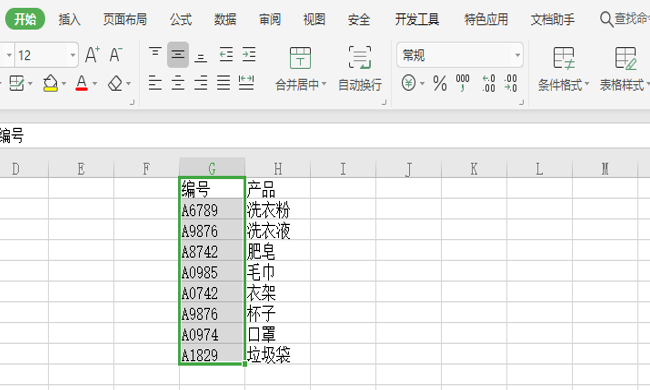650x390 pixels.
Task: Select cell H4 containing 肥皂
Action: pyautogui.click(x=277, y=251)
